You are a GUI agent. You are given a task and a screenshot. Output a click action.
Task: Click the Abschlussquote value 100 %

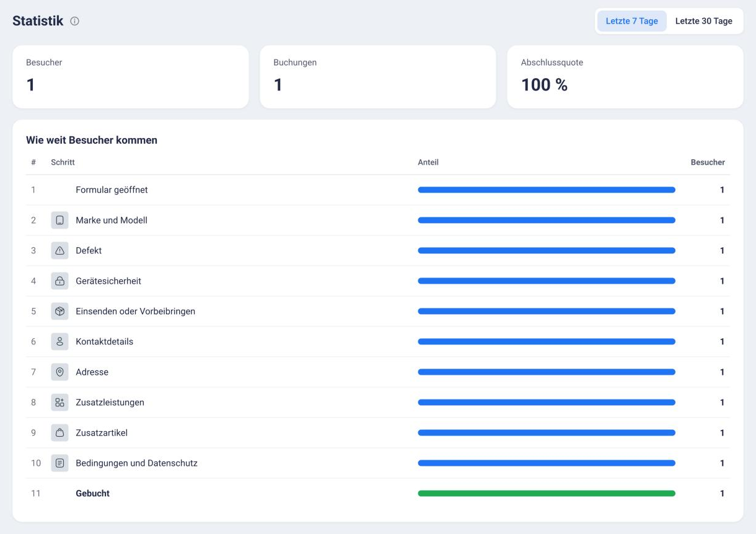(x=544, y=85)
